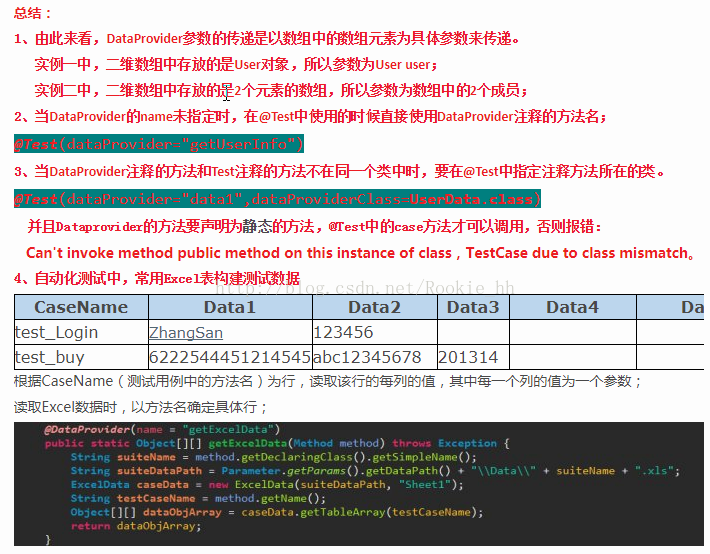Click the 123456 cell
710x554 pixels.
point(374,332)
